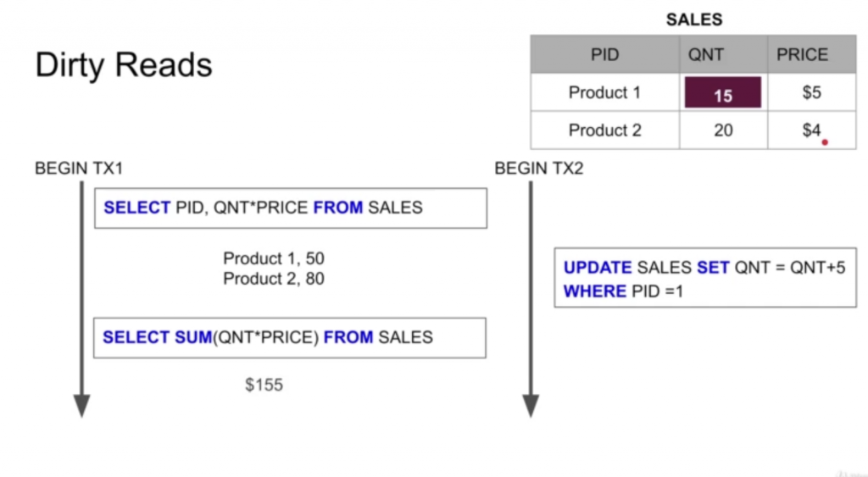Click the $155 sum result
Screen dimensions: 868x477
pyautogui.click(x=264, y=385)
